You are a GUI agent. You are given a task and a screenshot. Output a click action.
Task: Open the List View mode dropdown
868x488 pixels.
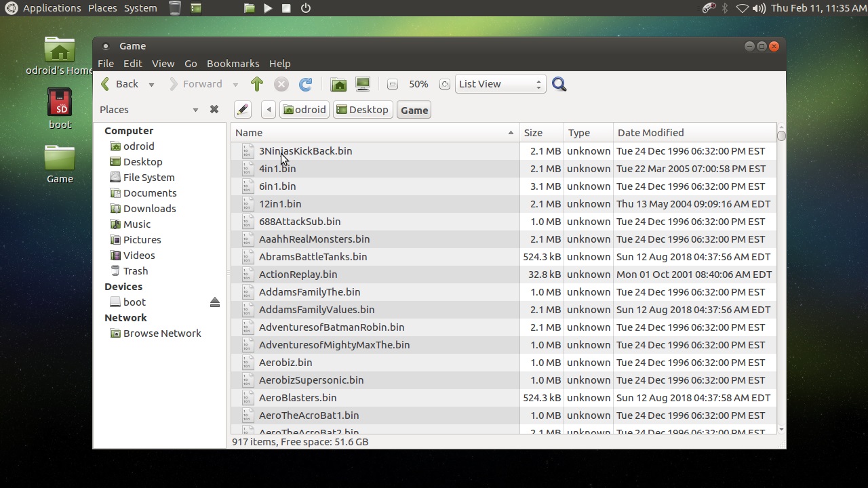(500, 84)
